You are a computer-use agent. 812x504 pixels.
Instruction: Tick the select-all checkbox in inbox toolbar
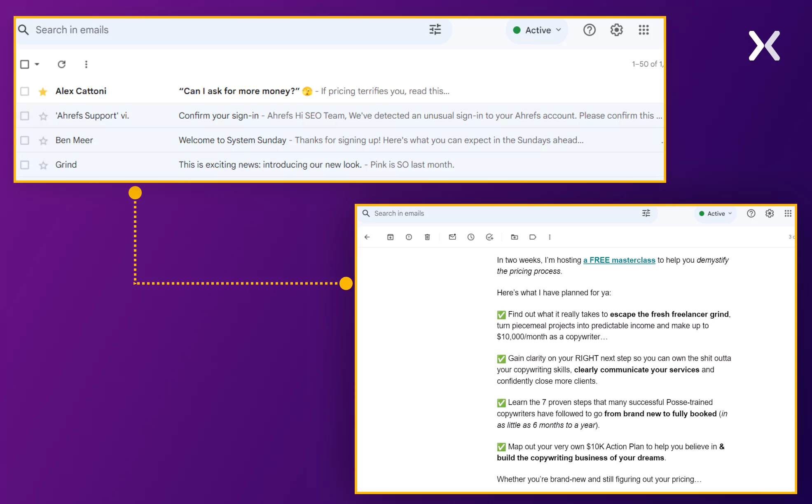coord(25,64)
